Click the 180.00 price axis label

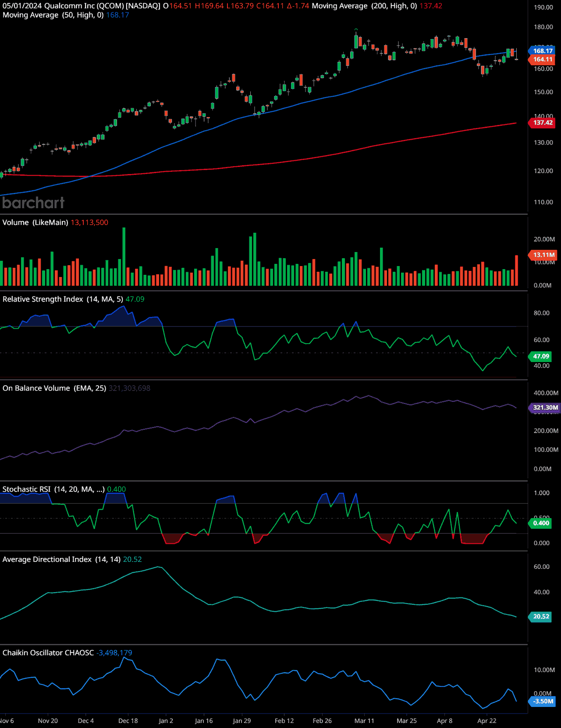tap(543, 27)
